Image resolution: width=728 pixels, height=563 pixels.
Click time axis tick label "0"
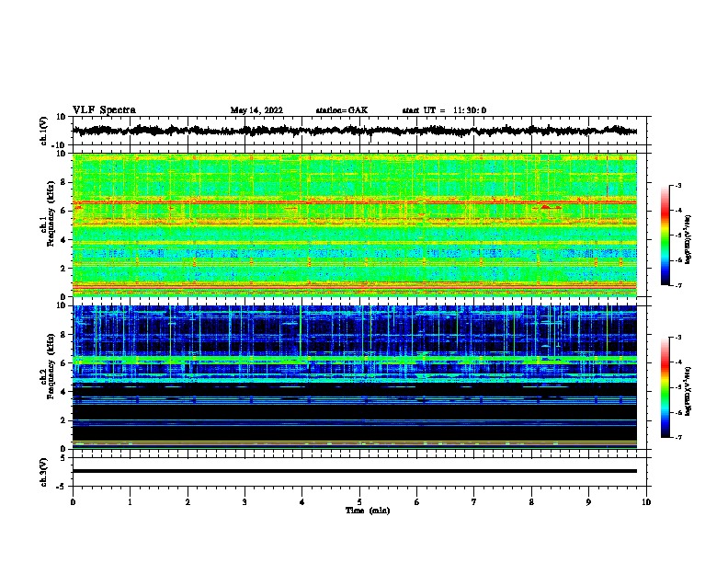[73, 502]
